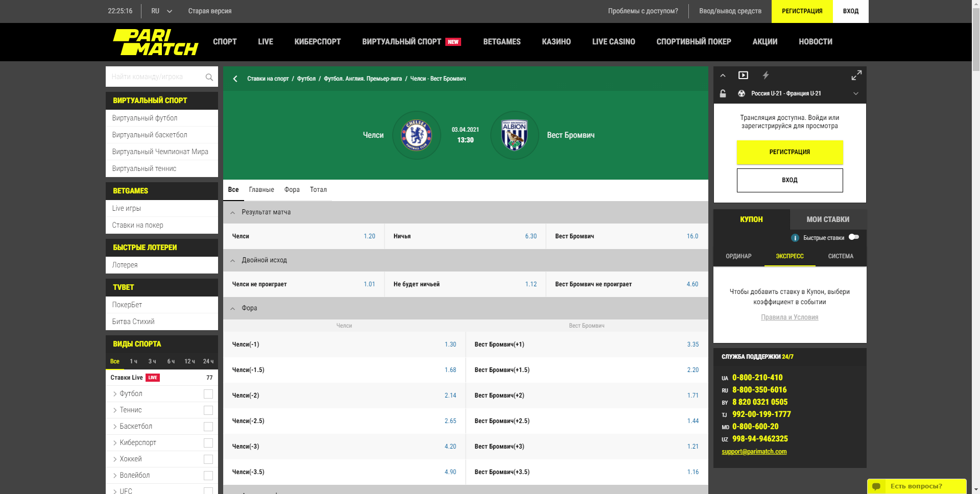Image resolution: width=980 pixels, height=494 pixels.
Task: Select the СИСТЕМА coupon tab
Action: point(841,256)
